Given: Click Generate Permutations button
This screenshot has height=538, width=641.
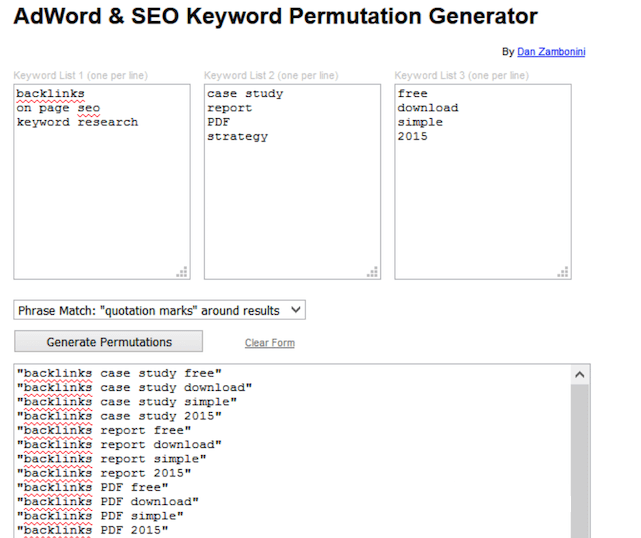Looking at the screenshot, I should coord(108,341).
